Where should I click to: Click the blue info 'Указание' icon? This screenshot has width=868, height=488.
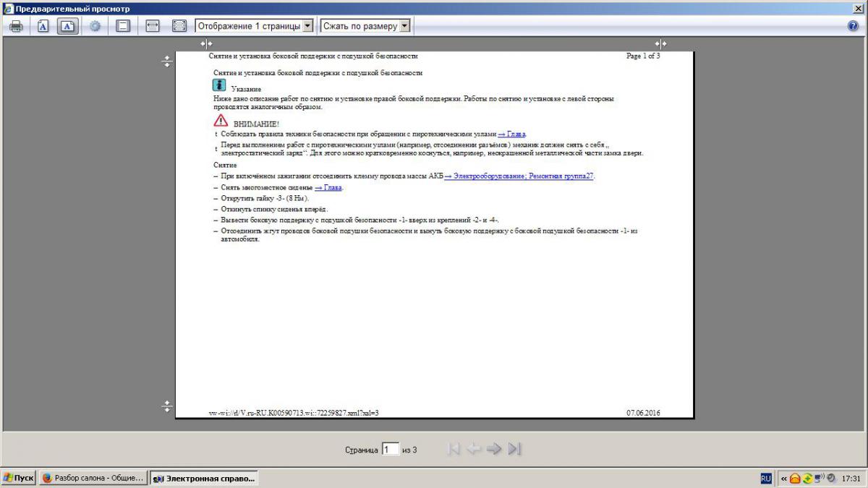(220, 85)
